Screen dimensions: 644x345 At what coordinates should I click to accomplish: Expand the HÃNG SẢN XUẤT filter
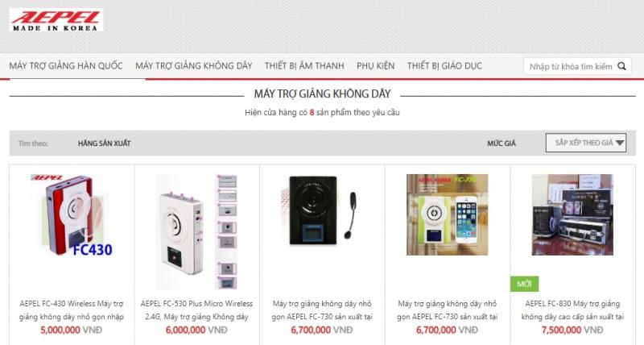(105, 143)
